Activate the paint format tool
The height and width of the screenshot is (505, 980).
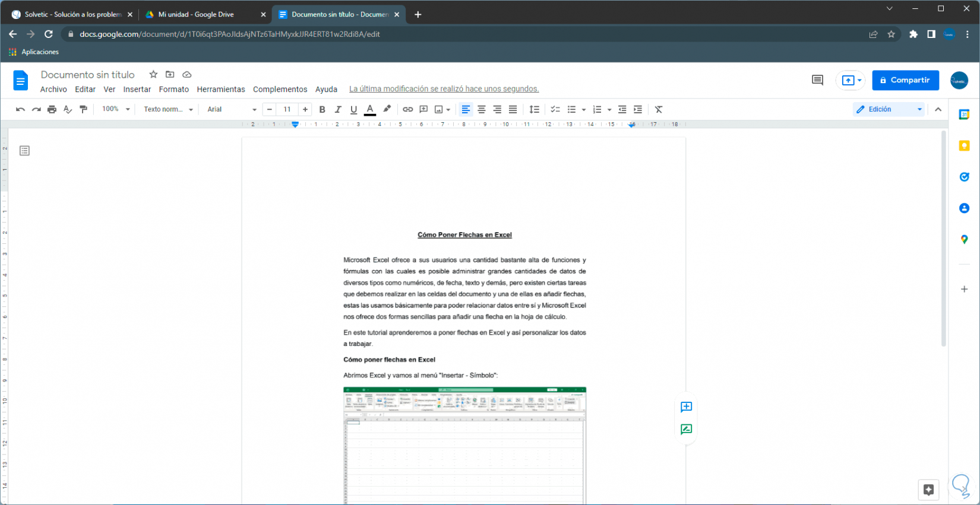(83, 109)
